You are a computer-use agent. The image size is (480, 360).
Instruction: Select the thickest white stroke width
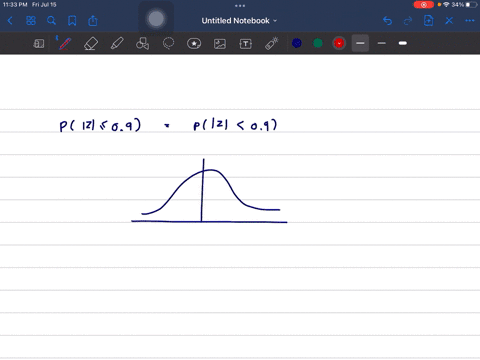(x=403, y=43)
